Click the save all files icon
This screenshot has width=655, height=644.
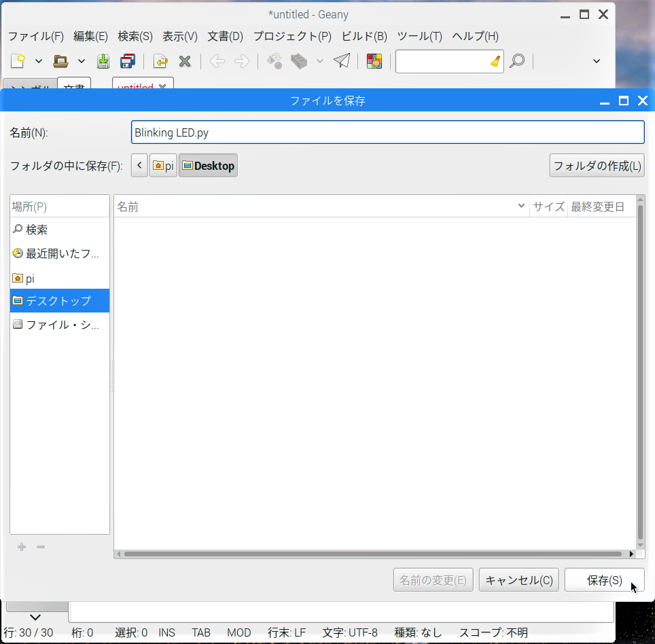coord(128,61)
